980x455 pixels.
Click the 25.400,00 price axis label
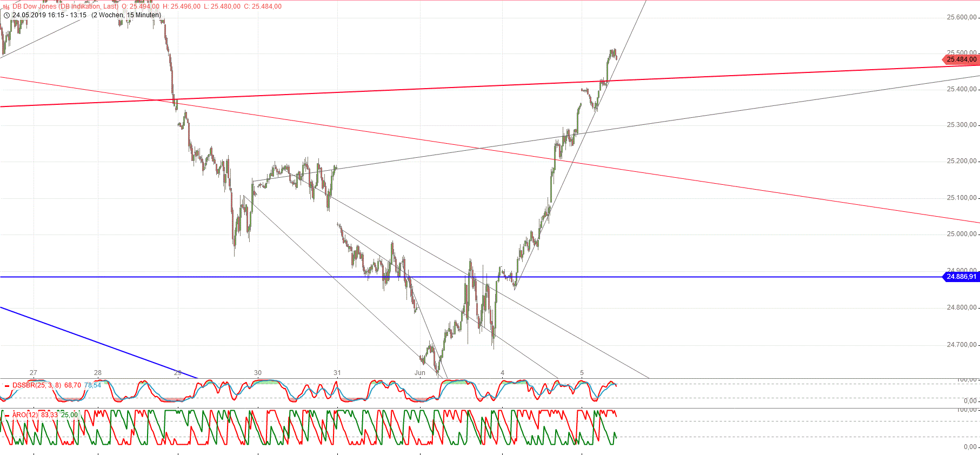pyautogui.click(x=962, y=89)
